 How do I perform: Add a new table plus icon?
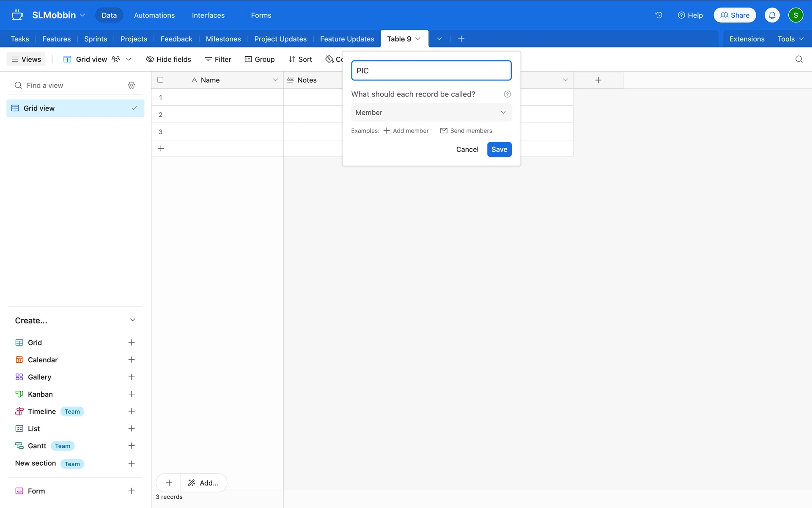461,39
